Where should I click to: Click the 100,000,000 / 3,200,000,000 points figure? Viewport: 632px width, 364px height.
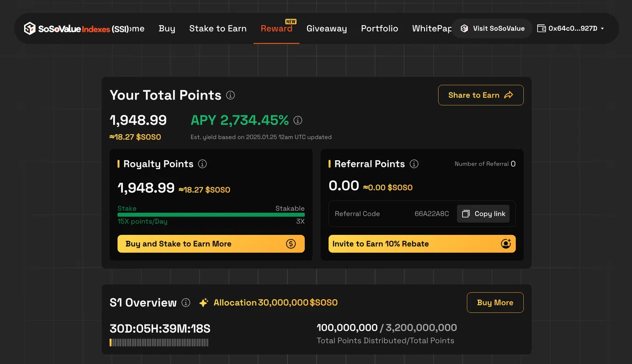(x=387, y=328)
